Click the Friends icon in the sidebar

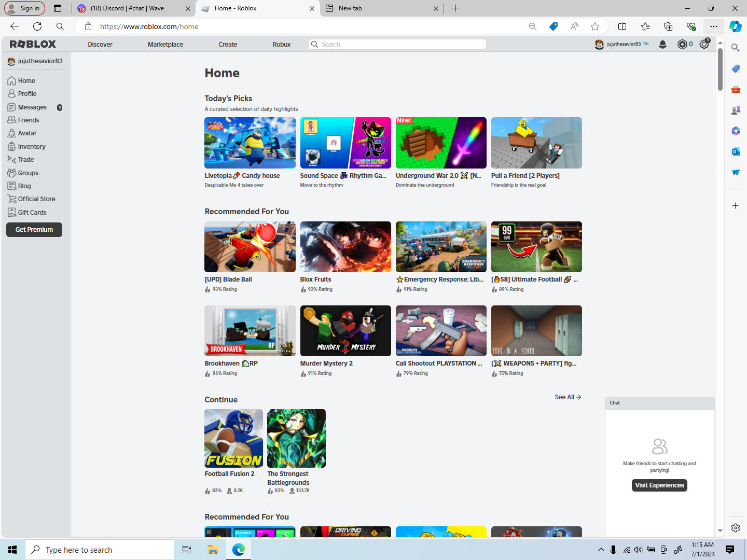(x=11, y=120)
